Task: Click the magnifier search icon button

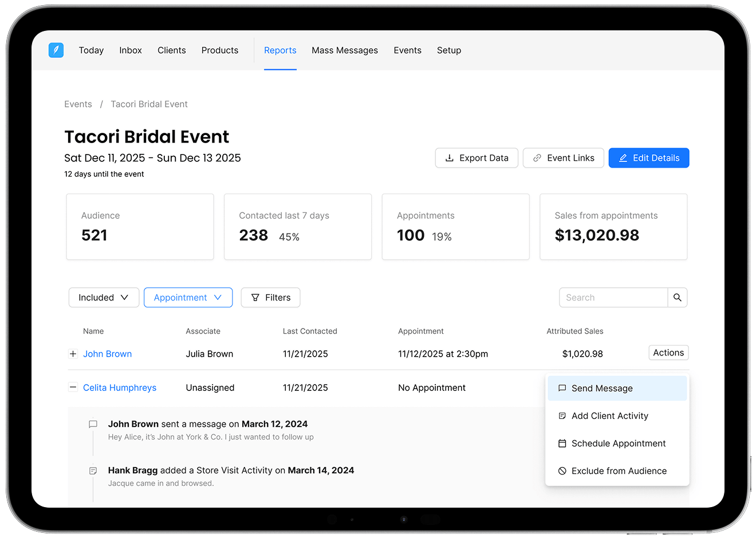Action: click(678, 298)
